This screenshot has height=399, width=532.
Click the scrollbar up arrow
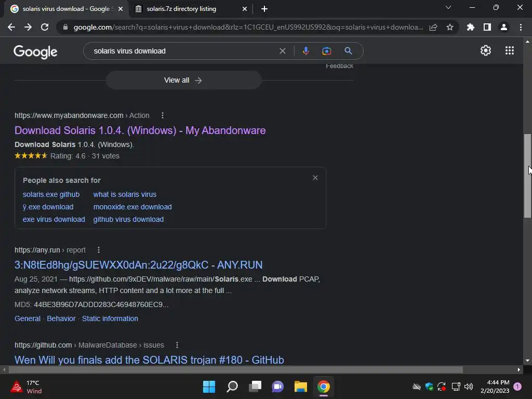point(527,42)
